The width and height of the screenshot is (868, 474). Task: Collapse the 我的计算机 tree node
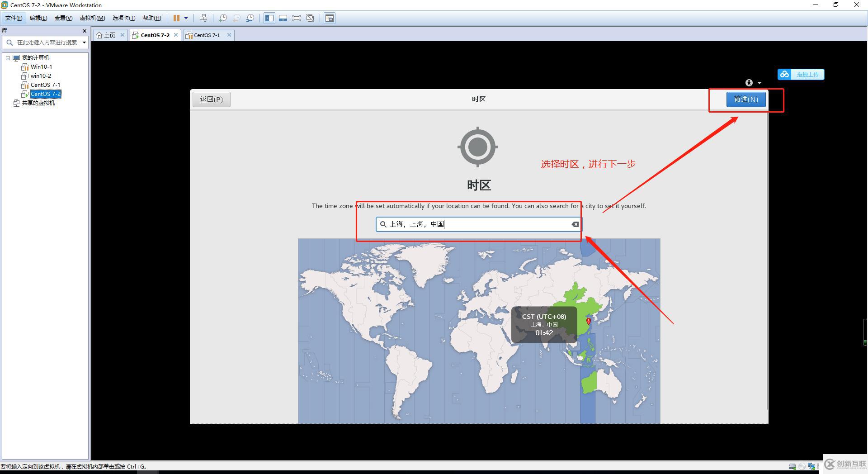(x=8, y=58)
